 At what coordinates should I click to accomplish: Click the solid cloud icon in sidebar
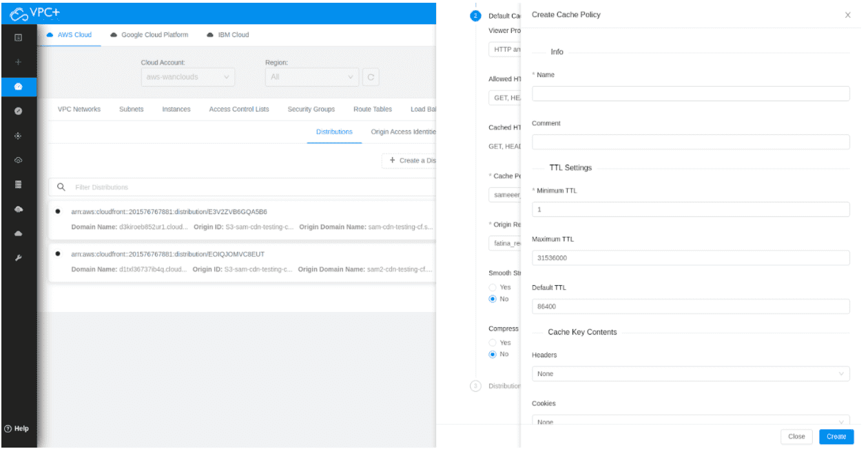[19, 233]
